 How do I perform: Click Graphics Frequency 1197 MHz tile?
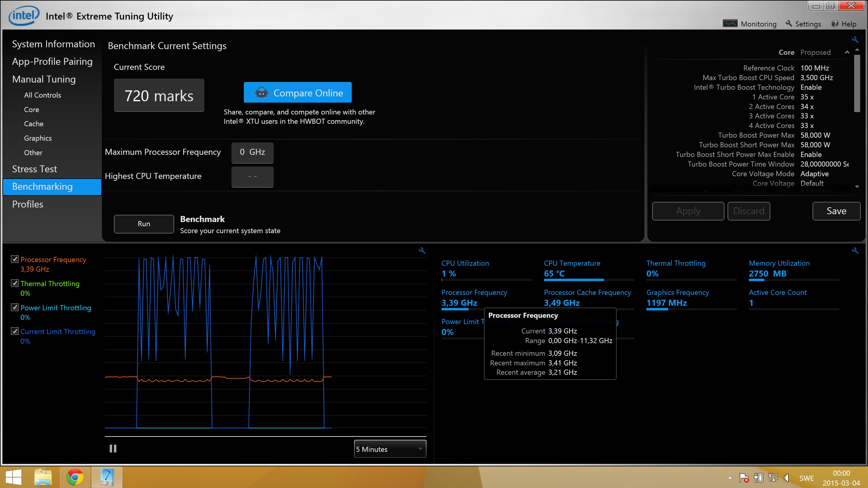point(691,299)
